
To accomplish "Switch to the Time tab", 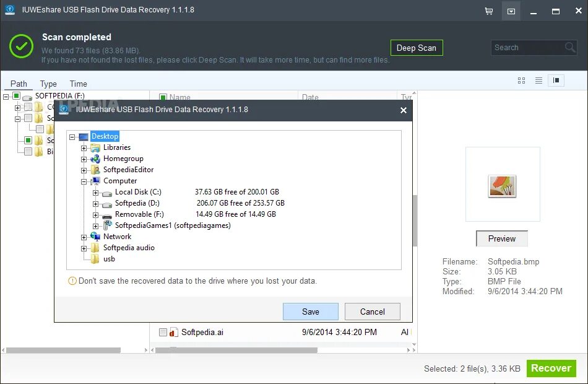I will (78, 84).
